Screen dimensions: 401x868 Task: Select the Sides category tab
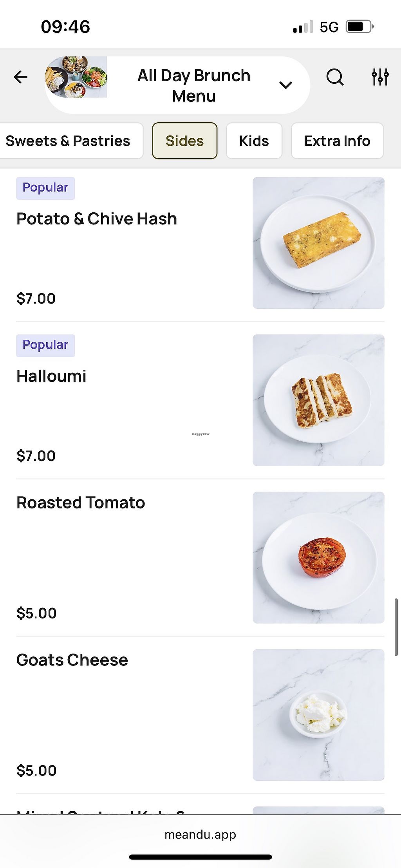184,141
